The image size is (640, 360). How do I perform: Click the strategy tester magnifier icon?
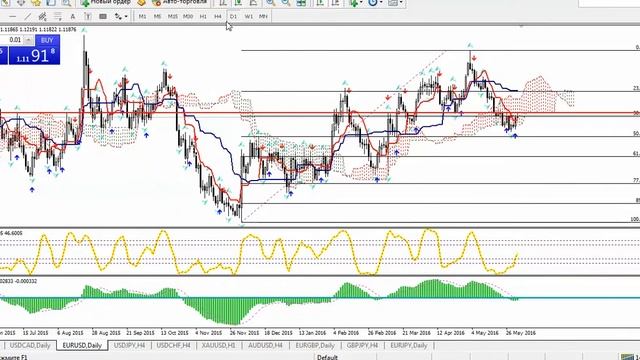[x=66, y=2]
